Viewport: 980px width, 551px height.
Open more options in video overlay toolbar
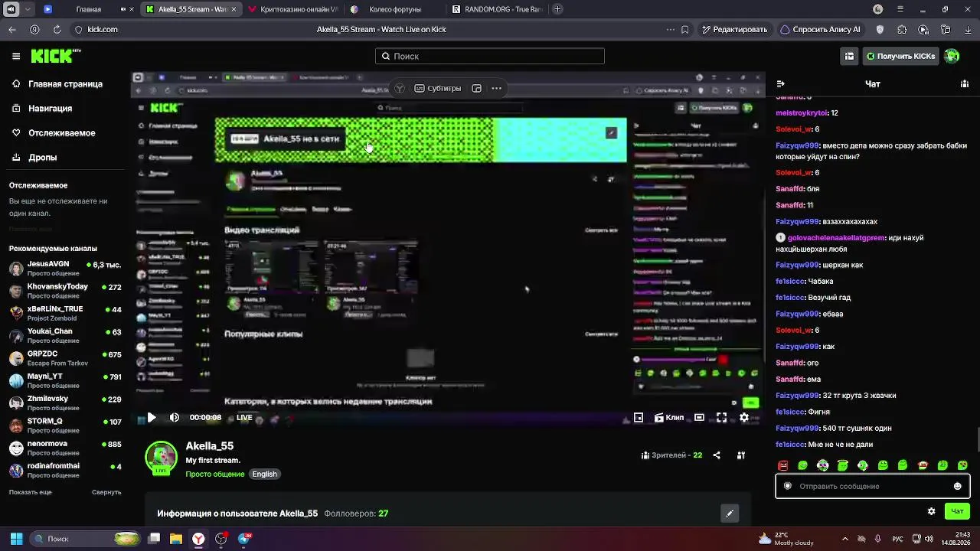click(x=496, y=89)
